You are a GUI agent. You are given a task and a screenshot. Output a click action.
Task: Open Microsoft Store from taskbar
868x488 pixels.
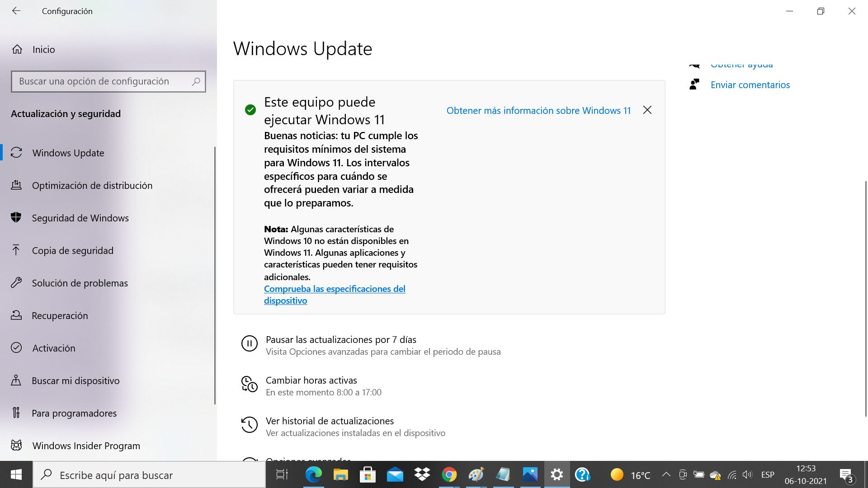tap(368, 474)
